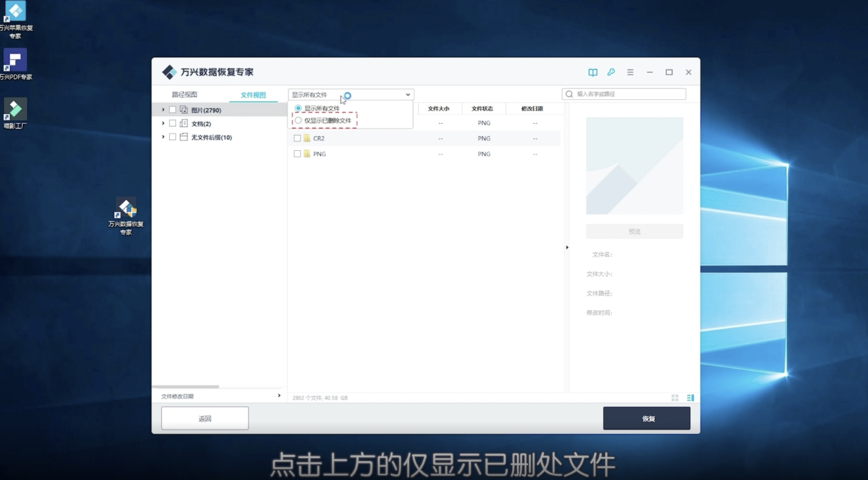Select the 图片(2790) tree label
Viewport: 868px width, 480px height.
click(206, 110)
